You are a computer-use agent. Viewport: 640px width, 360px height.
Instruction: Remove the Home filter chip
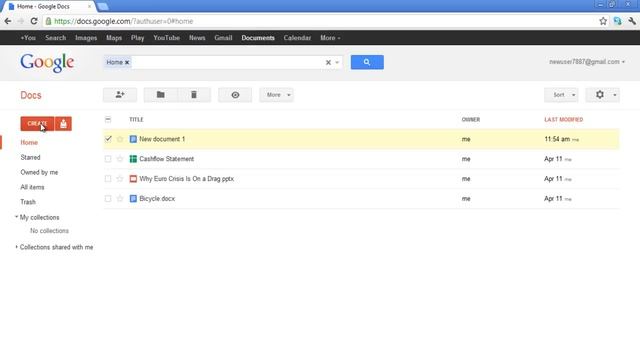[127, 62]
